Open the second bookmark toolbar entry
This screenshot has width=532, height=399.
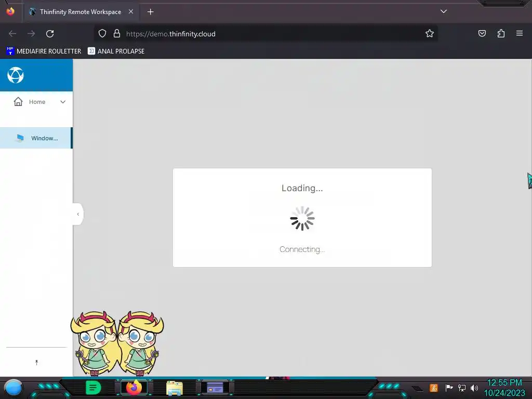point(116,51)
